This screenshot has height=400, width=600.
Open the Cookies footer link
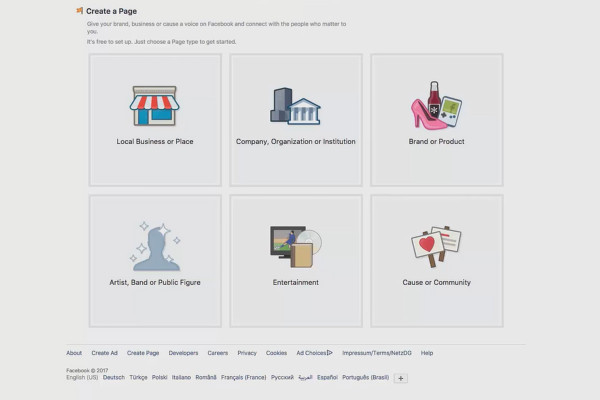click(x=276, y=353)
